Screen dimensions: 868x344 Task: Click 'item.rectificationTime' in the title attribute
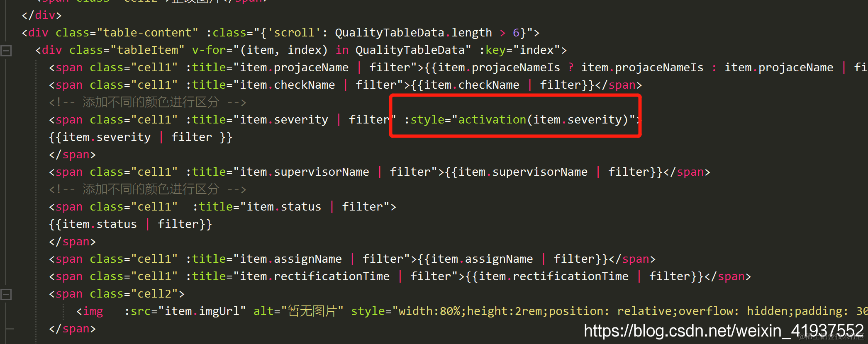pos(315,276)
